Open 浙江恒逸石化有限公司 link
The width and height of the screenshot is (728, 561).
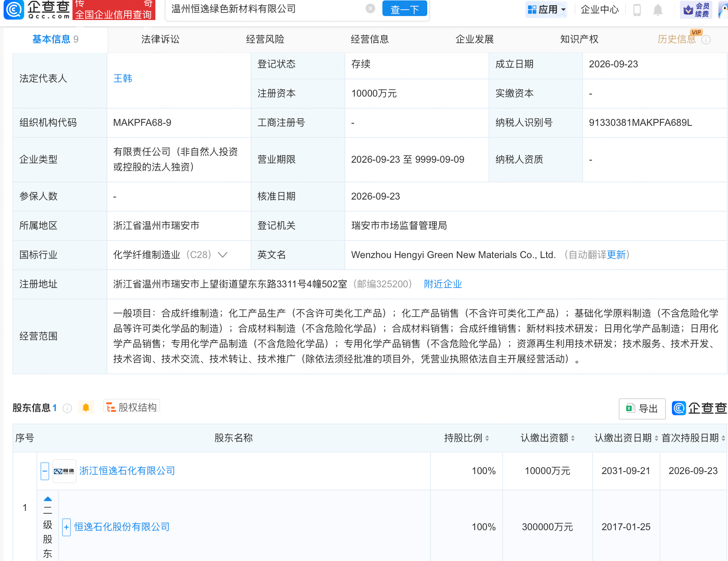(127, 471)
